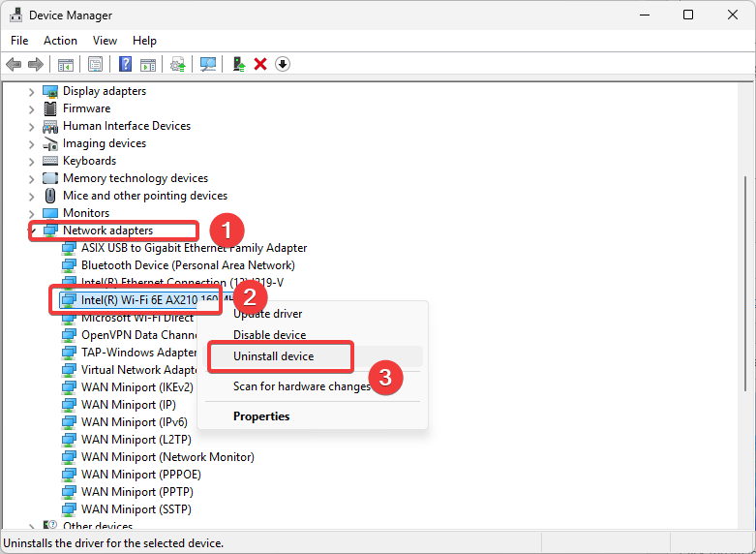Click Scan for hardware changes toolbar icon

pyautogui.click(x=207, y=64)
